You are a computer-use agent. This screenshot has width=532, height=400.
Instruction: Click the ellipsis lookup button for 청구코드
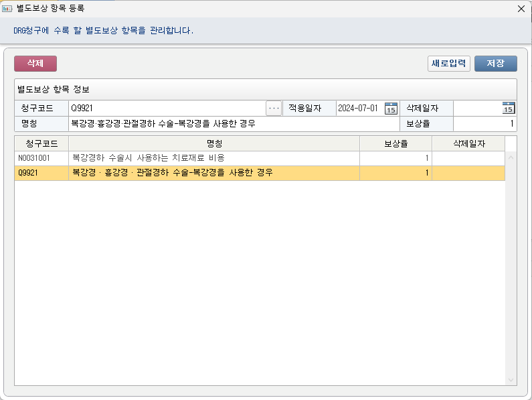[x=274, y=109]
